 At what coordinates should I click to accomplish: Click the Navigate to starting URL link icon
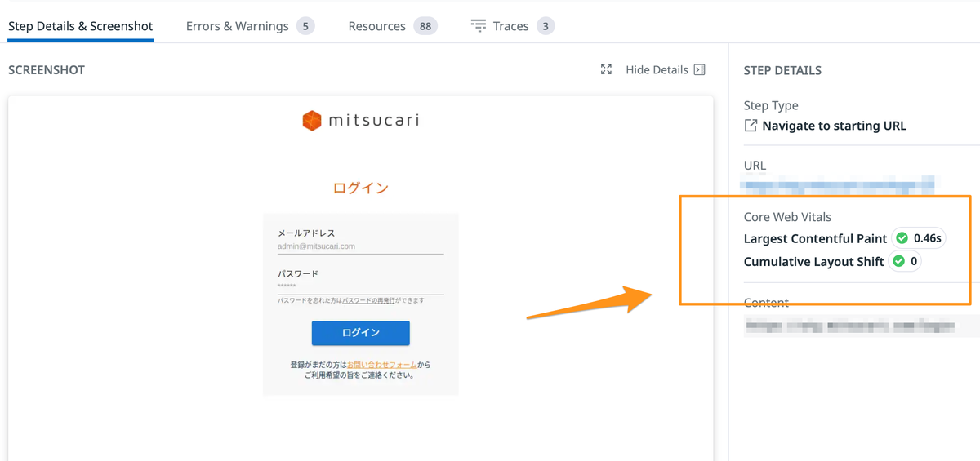(751, 126)
